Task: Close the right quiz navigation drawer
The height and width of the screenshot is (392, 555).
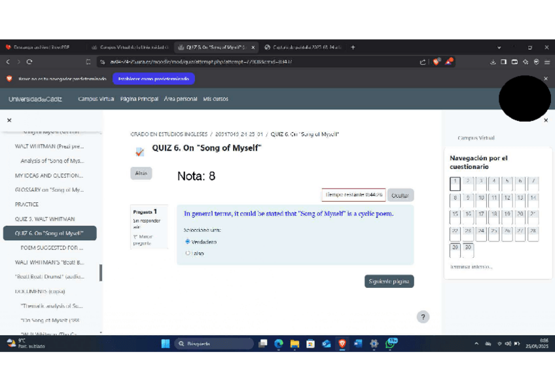Action: click(x=546, y=120)
